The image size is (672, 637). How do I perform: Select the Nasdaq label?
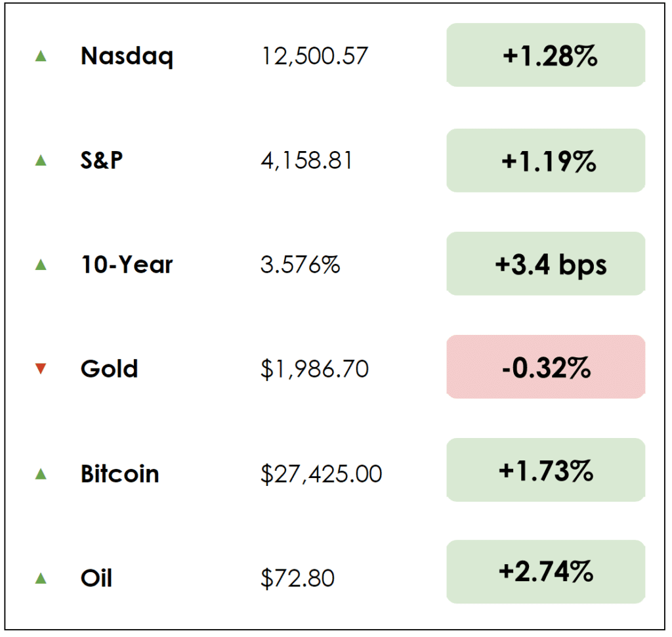click(x=127, y=56)
